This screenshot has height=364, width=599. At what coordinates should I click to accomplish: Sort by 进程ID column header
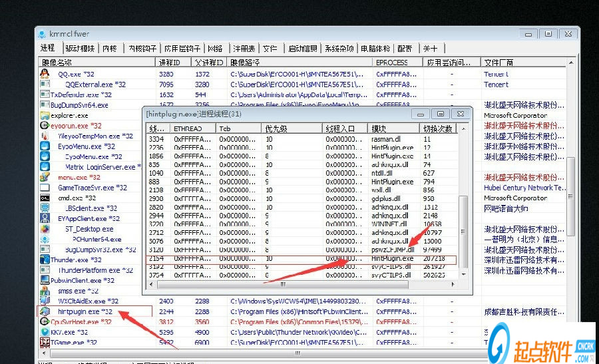pyautogui.click(x=173, y=63)
